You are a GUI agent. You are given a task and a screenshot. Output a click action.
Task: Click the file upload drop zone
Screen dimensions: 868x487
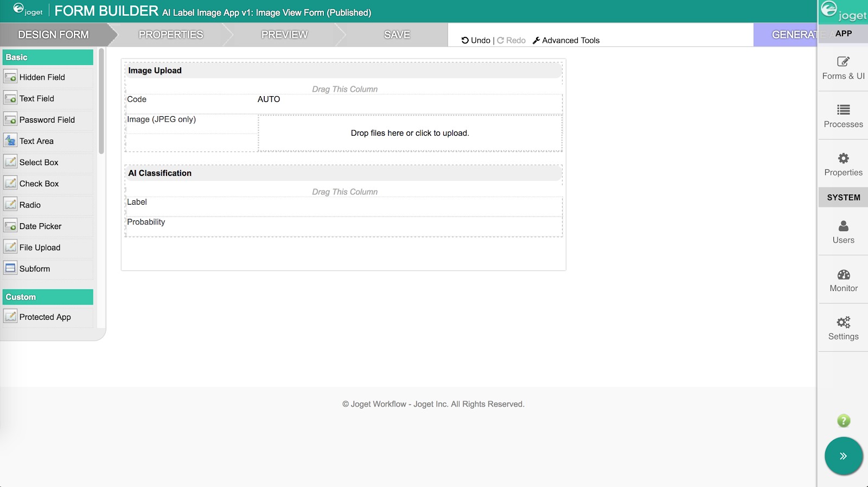(410, 133)
